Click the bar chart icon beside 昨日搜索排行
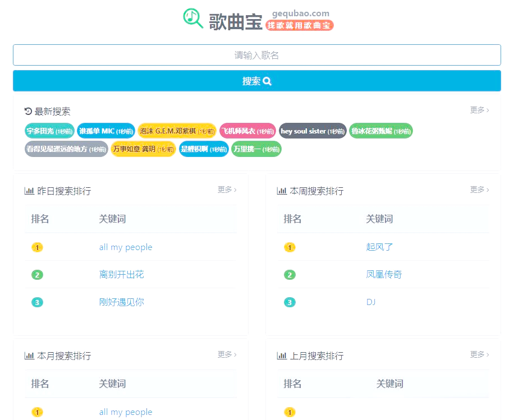This screenshot has height=420, width=514. pos(29,191)
